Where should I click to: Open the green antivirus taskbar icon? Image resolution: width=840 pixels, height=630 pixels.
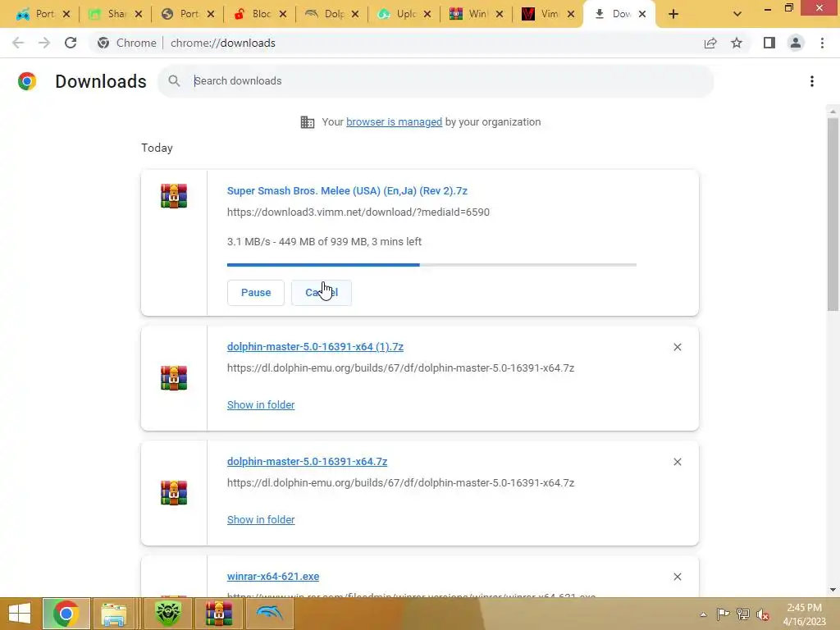[x=167, y=614]
